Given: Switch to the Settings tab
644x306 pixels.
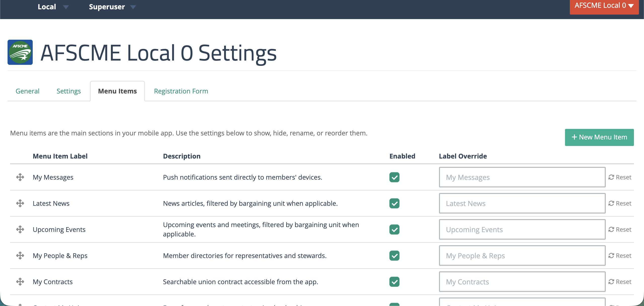Looking at the screenshot, I should click(69, 91).
